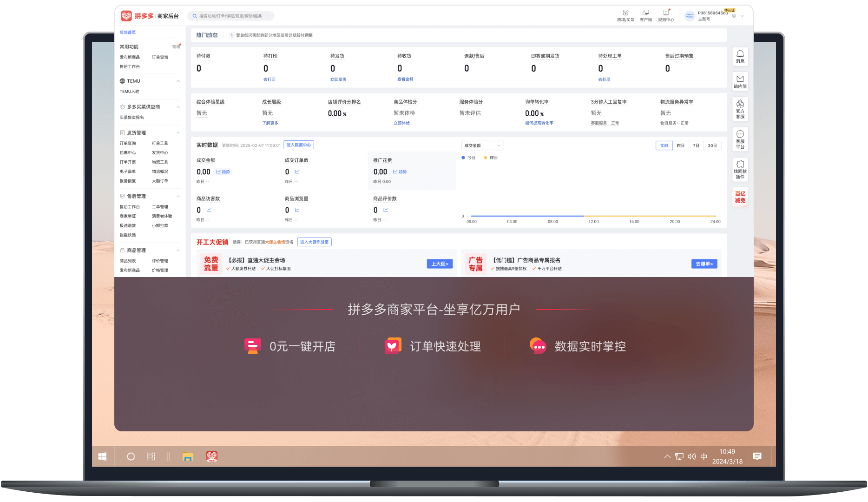Collapse 商品管理 sidebar section
This screenshot has width=868, height=502.
(178, 251)
